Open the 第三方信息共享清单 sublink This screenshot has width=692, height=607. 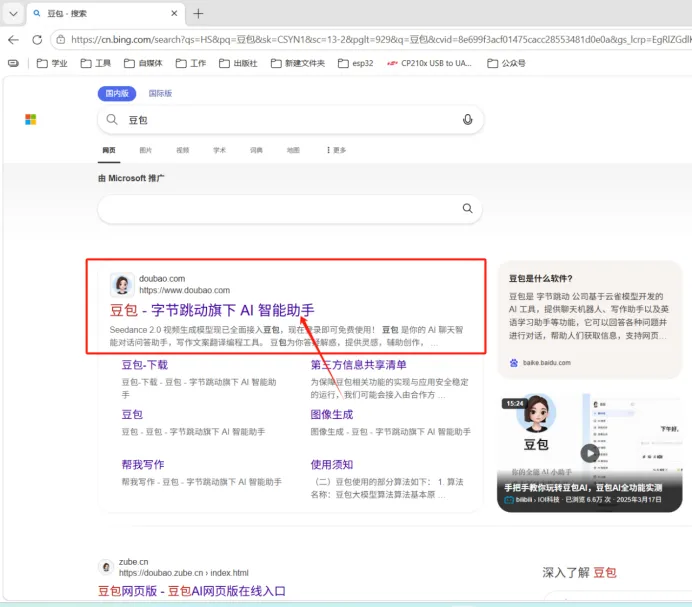[358, 365]
